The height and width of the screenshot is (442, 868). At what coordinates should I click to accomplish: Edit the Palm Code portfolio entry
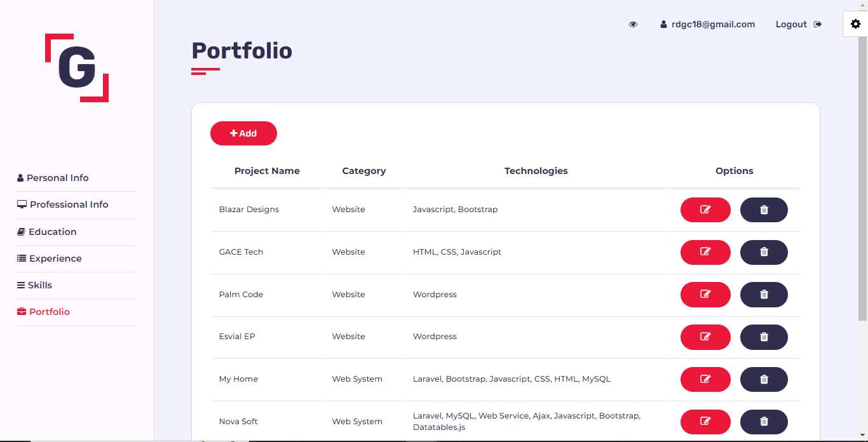pyautogui.click(x=705, y=294)
